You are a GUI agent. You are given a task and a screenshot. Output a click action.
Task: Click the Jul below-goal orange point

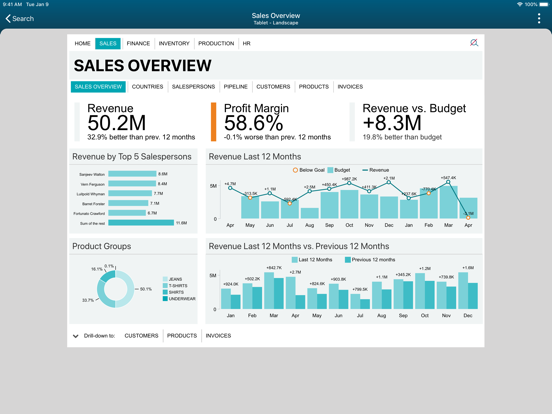[290, 203]
